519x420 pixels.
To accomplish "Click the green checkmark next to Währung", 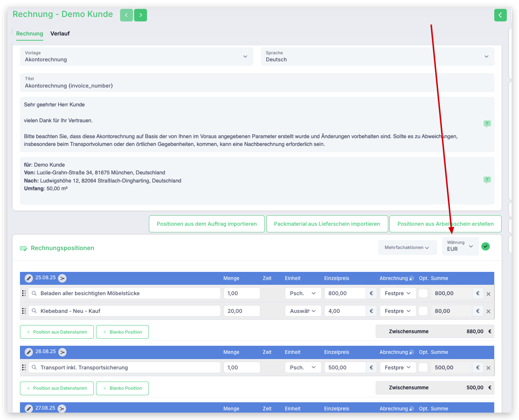I will 486,246.
